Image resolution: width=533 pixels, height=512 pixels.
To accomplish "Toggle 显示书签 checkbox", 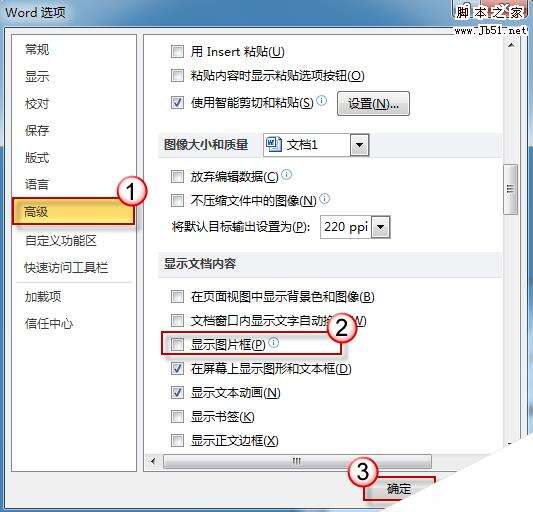I will [177, 416].
